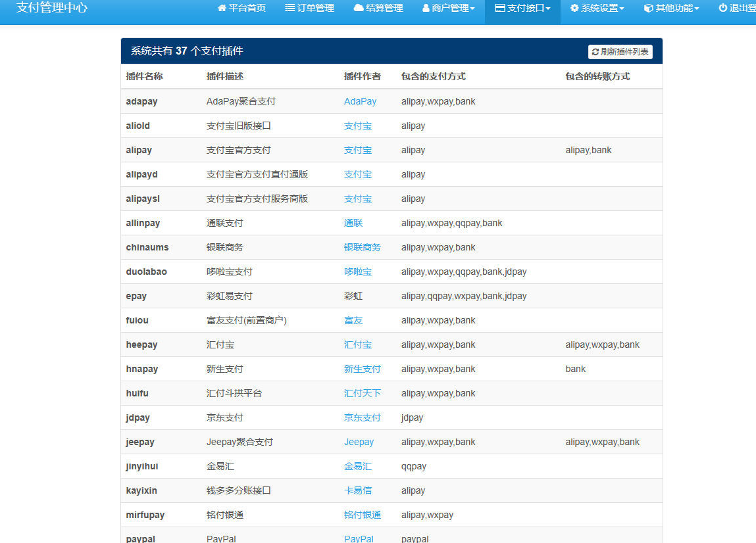Click bank transfer cell in hnapay row
The height and width of the screenshot is (543, 756).
[x=576, y=369]
